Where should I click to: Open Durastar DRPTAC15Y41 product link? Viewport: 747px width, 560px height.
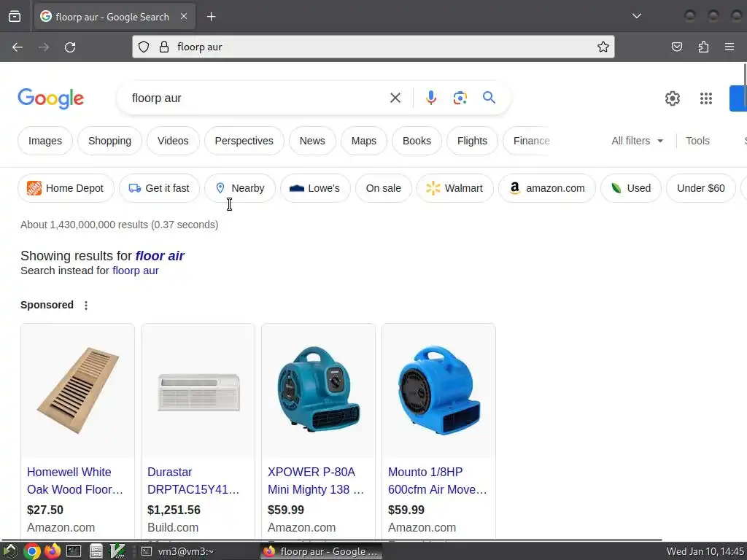point(193,481)
